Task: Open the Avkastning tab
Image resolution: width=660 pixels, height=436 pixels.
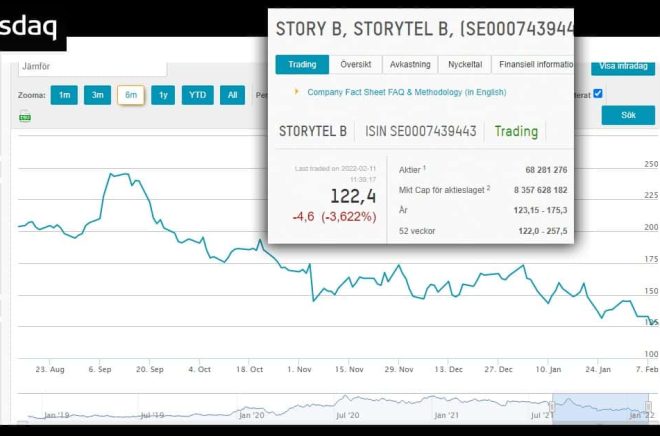Action: click(410, 64)
